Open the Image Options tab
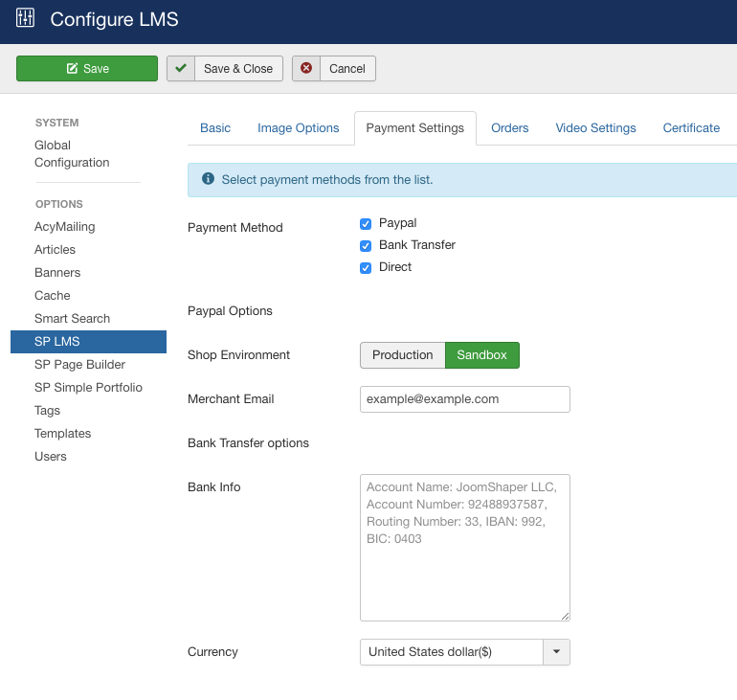This screenshot has width=737, height=700. coord(299,128)
